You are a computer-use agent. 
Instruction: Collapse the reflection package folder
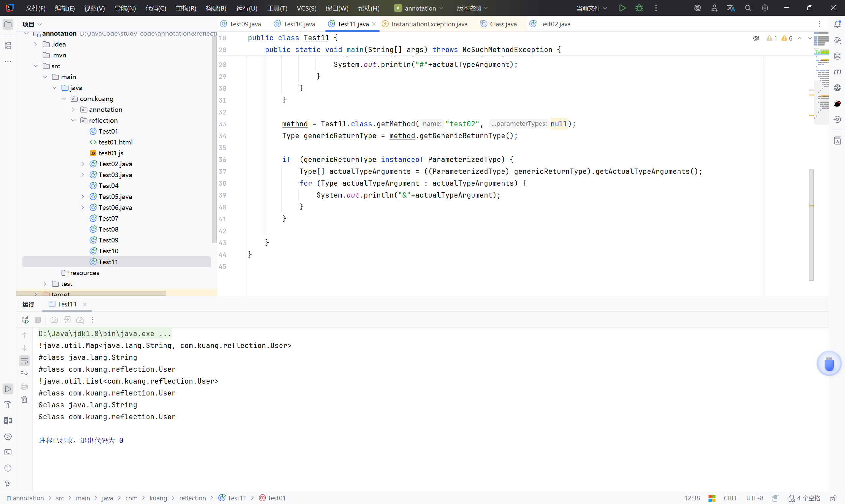(73, 121)
